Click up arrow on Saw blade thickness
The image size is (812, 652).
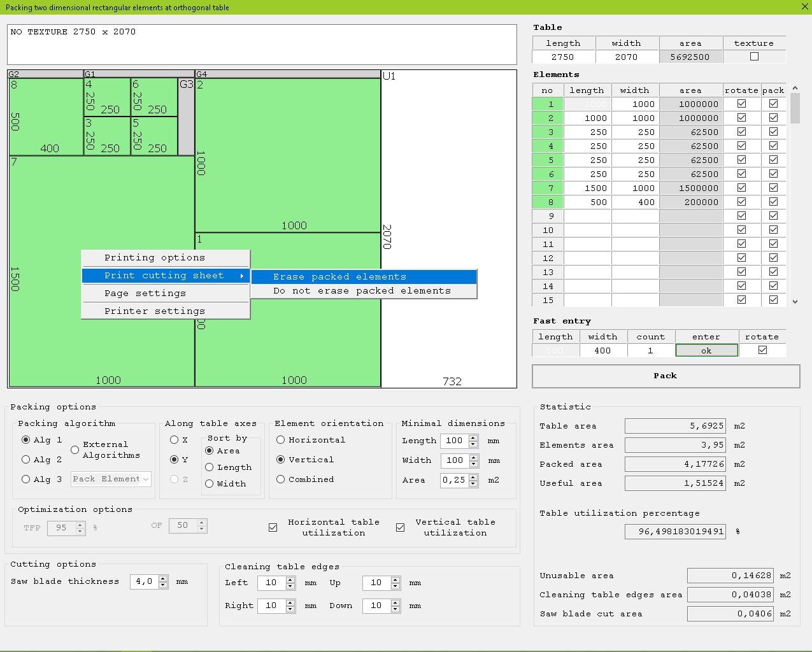click(x=163, y=578)
